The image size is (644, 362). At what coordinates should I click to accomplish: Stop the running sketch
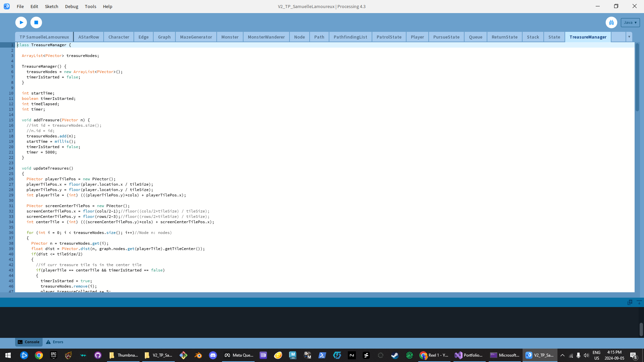(36, 22)
